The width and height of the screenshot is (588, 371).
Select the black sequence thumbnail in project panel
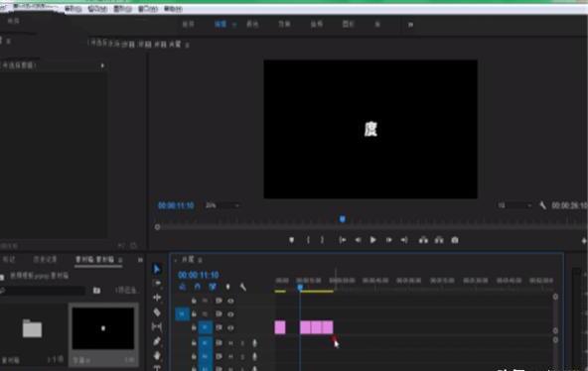[102, 328]
